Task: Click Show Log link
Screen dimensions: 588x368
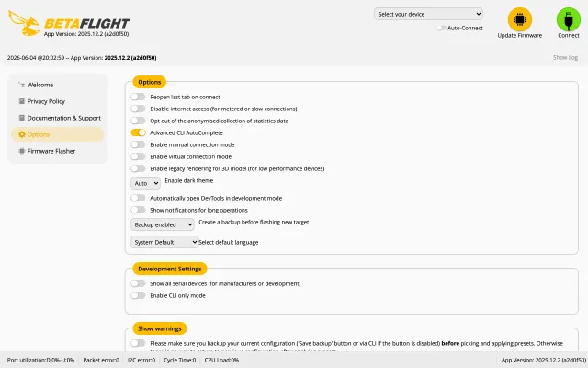Action: pos(565,57)
